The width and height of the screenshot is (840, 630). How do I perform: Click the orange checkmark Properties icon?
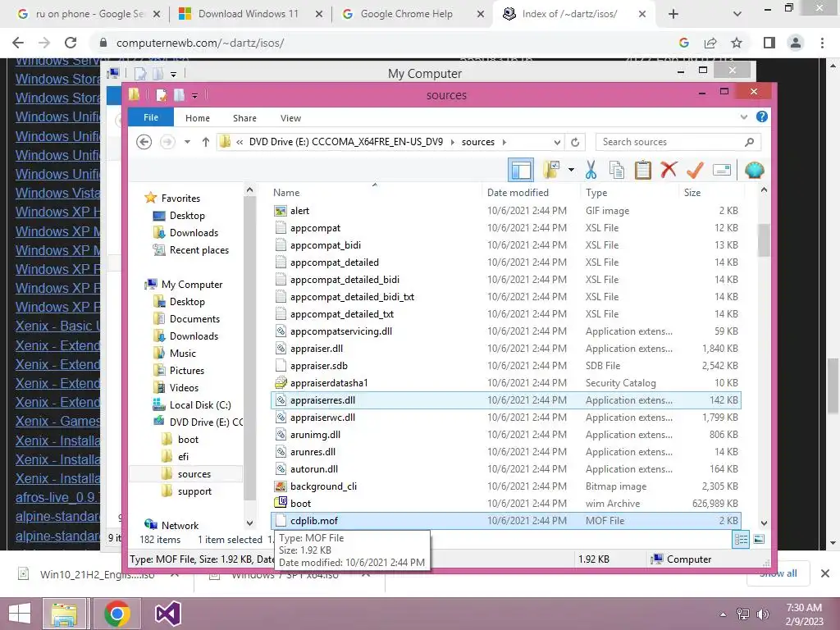coord(695,171)
